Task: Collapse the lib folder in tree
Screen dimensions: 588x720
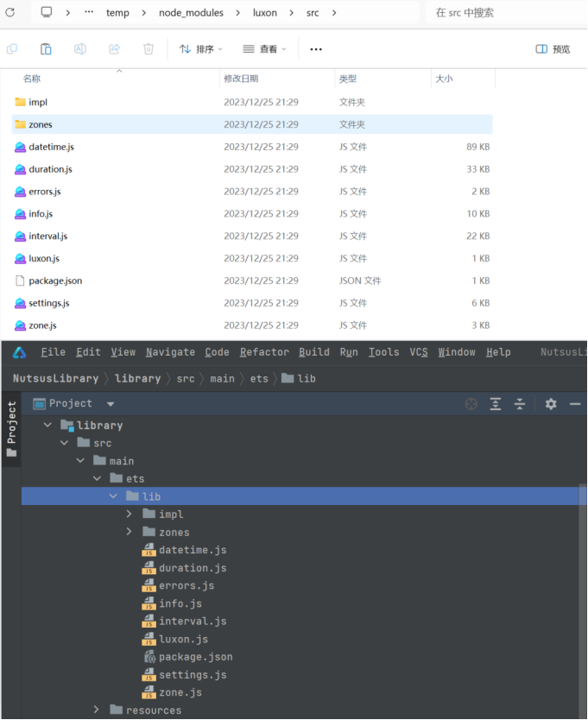Action: click(113, 496)
